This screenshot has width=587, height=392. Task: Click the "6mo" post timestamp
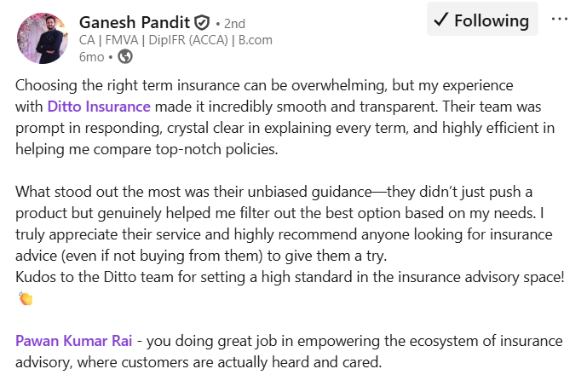[90, 57]
